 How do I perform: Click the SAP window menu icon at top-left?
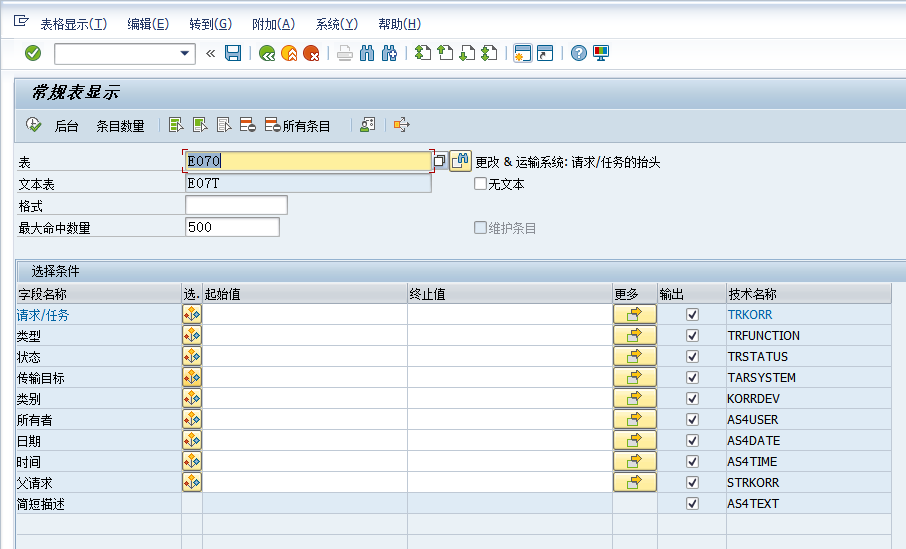point(21,21)
